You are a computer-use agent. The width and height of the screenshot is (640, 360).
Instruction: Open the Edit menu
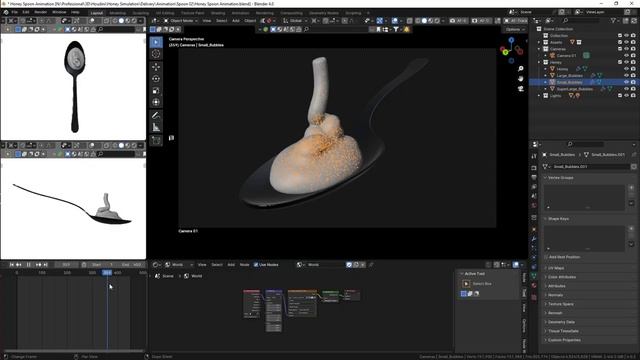[x=26, y=12]
